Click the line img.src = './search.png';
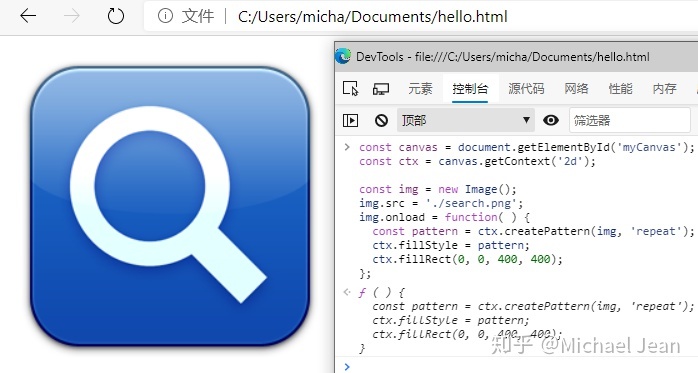 [441, 203]
